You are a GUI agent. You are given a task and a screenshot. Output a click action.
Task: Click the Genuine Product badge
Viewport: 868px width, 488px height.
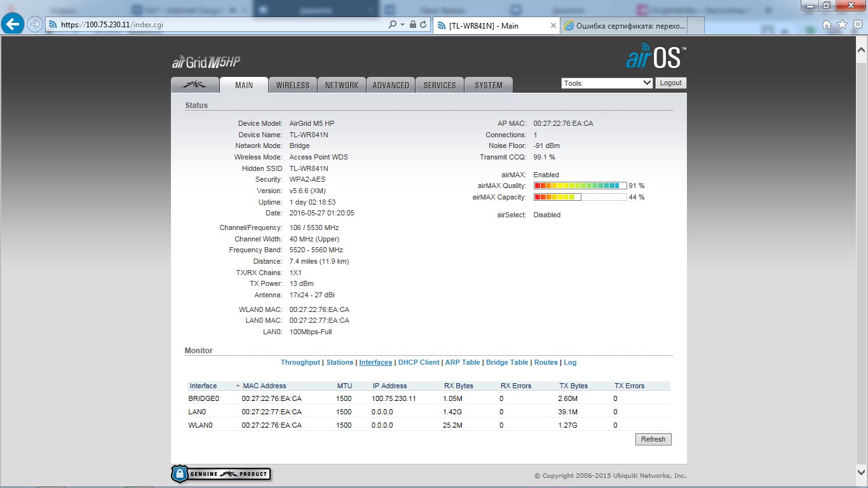221,474
